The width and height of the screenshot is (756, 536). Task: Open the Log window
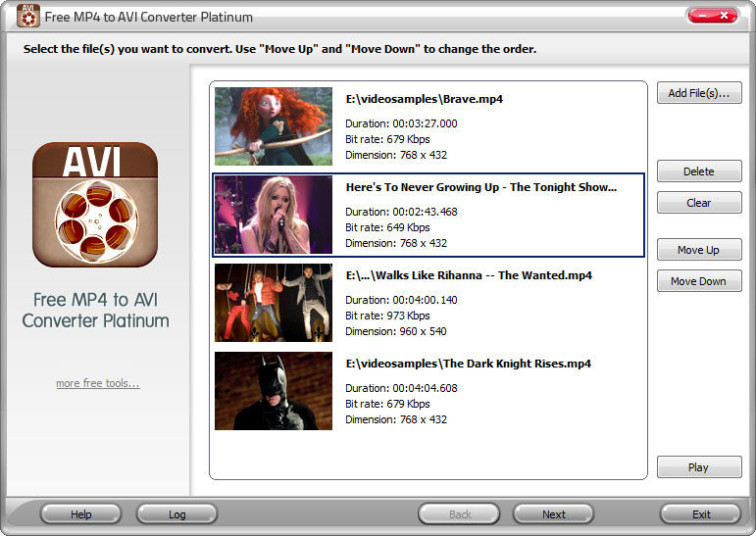pyautogui.click(x=176, y=514)
